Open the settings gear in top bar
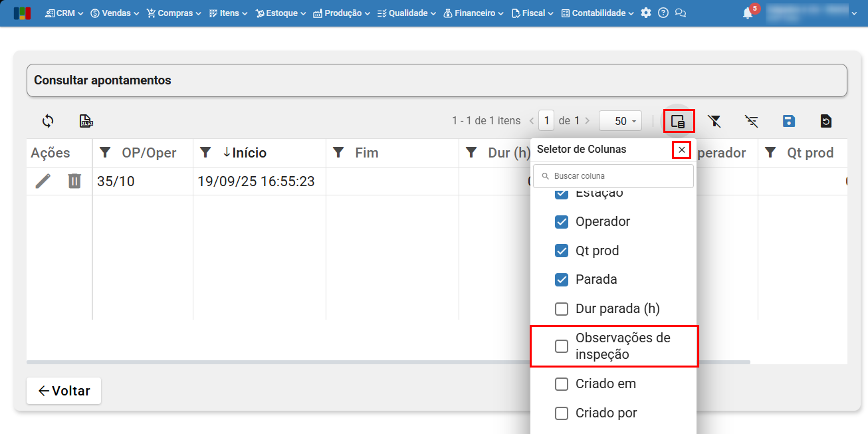The height and width of the screenshot is (434, 868). pyautogui.click(x=646, y=13)
